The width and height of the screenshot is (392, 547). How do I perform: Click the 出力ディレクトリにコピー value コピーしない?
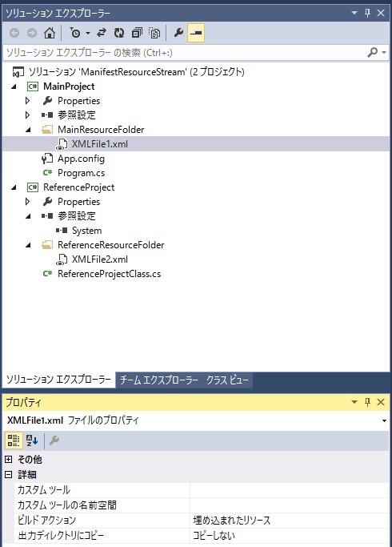(x=214, y=536)
